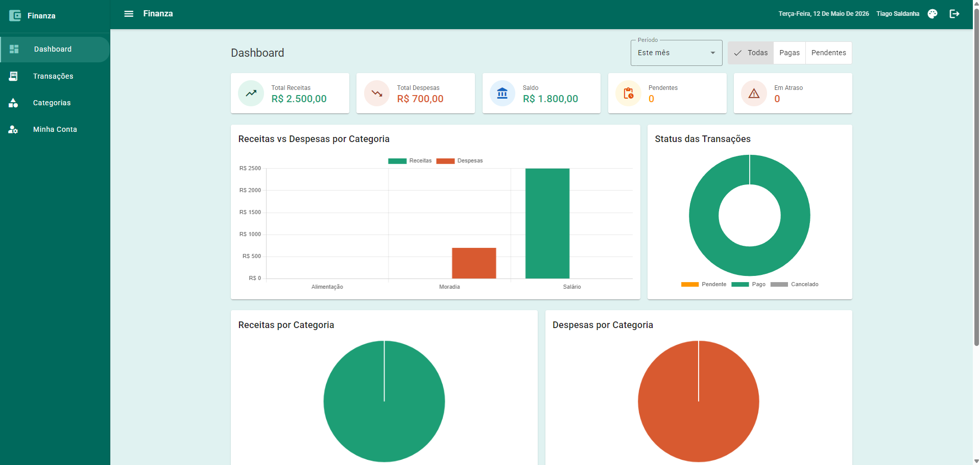Click the Saldo card value R$ 1.800,00

pyautogui.click(x=551, y=99)
